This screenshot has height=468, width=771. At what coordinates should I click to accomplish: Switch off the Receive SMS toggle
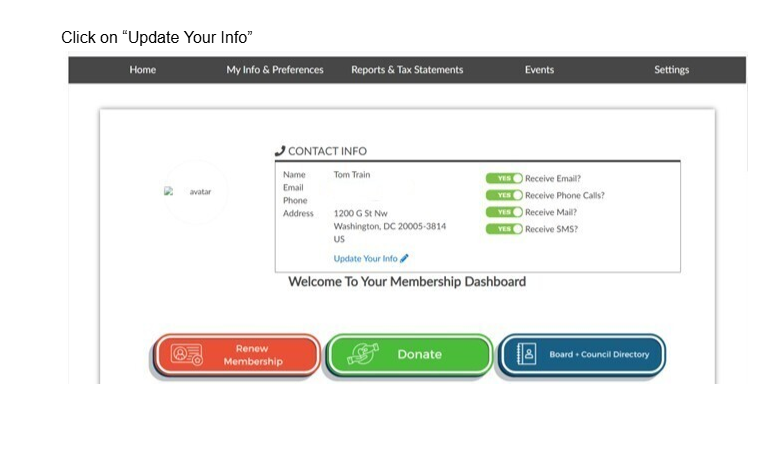504,229
